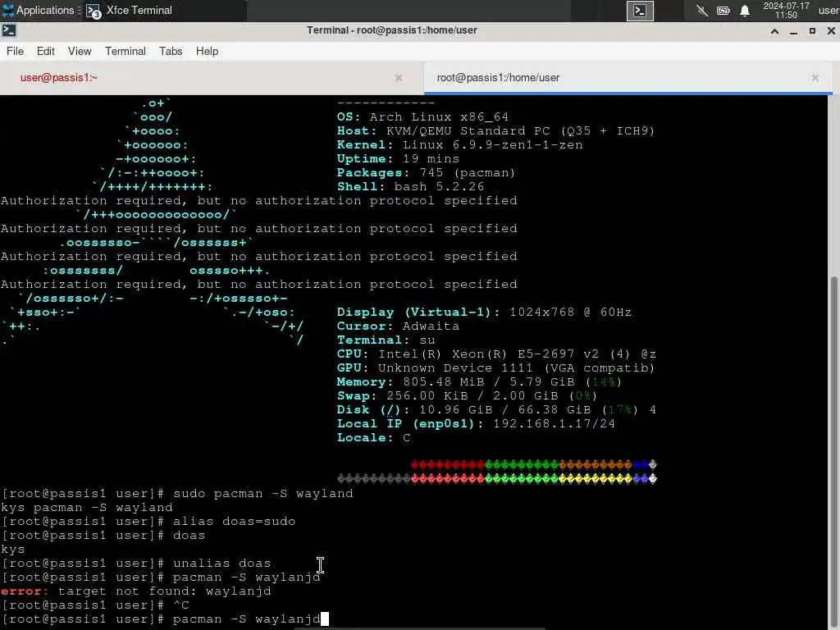The width and height of the screenshot is (840, 630).
Task: Maximize the terminal window
Action: pyautogui.click(x=812, y=31)
